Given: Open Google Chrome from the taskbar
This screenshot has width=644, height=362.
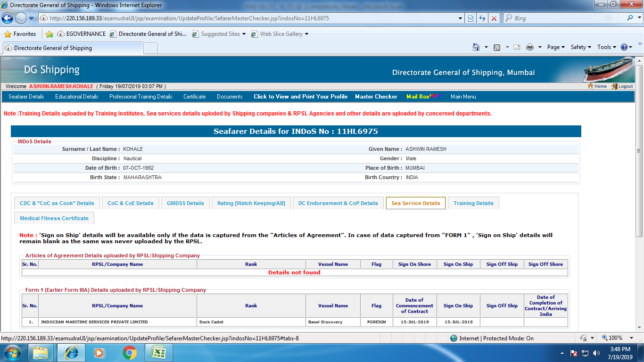Looking at the screenshot, I should click(130, 353).
